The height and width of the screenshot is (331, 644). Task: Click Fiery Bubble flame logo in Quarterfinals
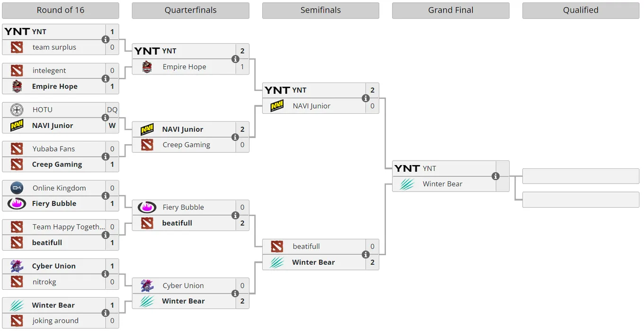pyautogui.click(x=147, y=207)
